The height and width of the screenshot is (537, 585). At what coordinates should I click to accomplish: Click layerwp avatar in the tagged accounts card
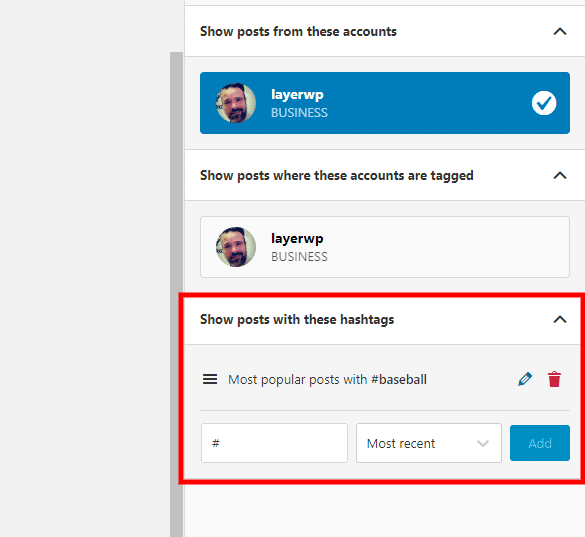pos(236,247)
